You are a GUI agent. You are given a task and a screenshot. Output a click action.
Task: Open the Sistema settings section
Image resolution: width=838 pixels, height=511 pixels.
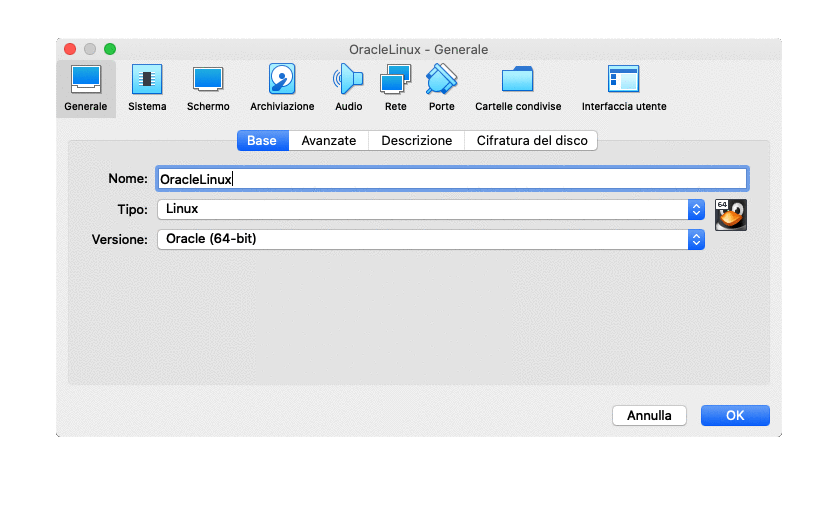pos(147,88)
